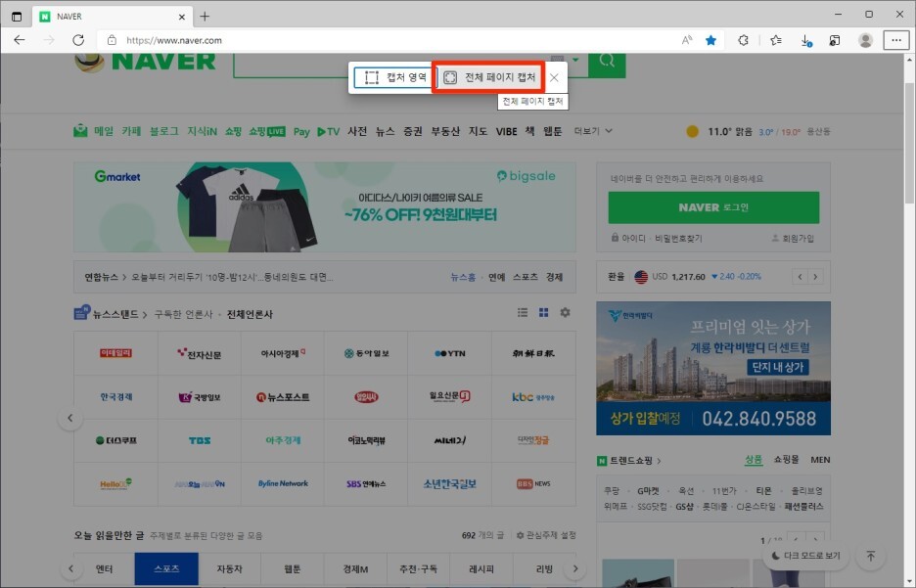
Task: Open the browser settings ellipsis menu
Action: 896,40
